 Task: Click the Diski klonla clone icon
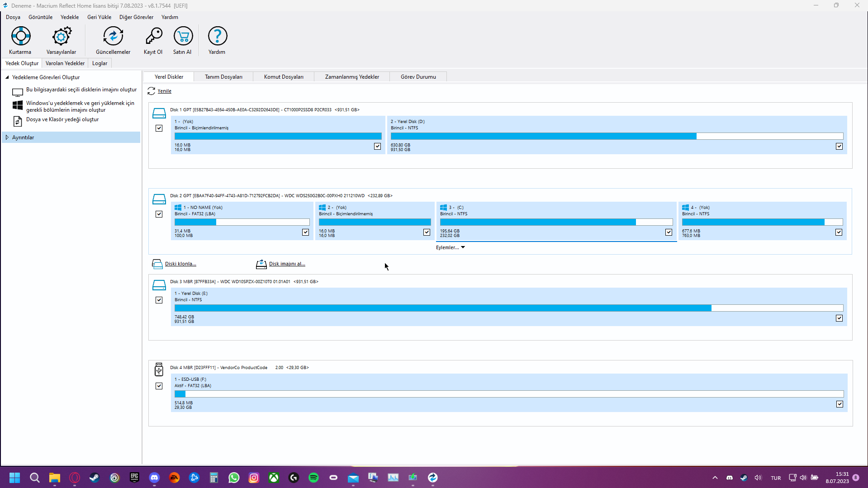coord(157,264)
